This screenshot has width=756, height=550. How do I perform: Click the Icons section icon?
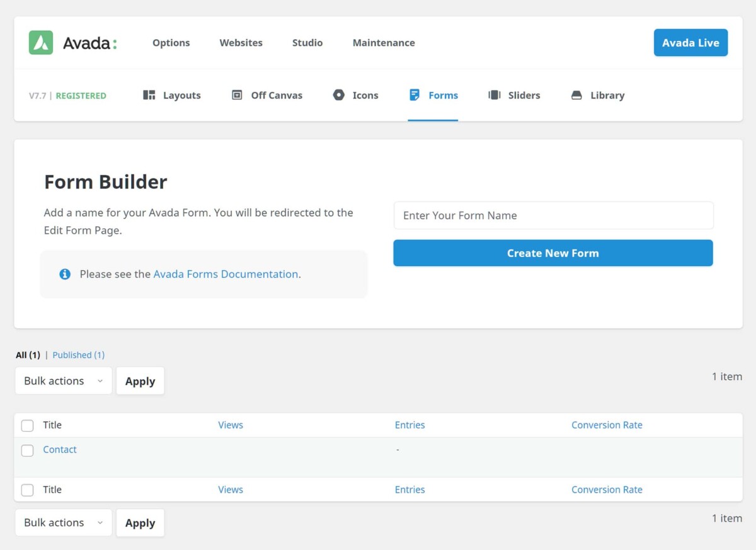338,95
